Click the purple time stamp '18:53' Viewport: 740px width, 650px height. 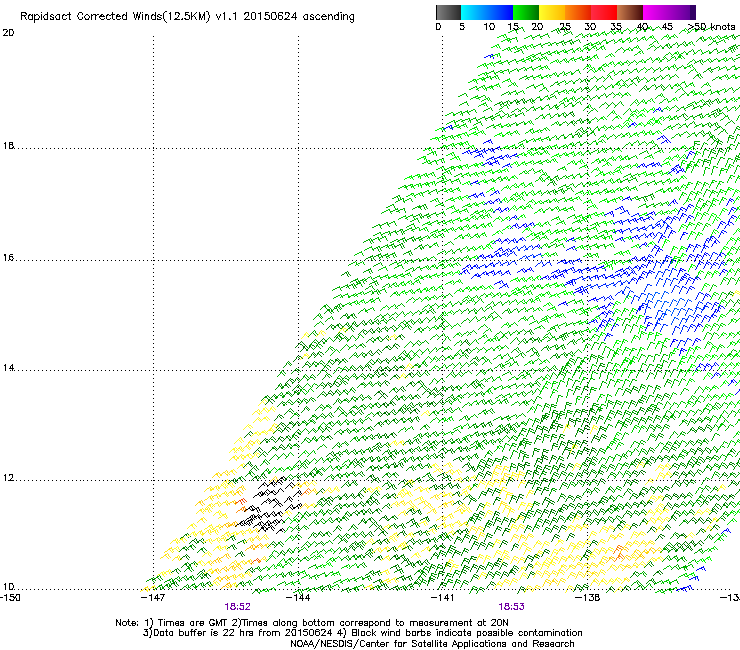point(512,607)
